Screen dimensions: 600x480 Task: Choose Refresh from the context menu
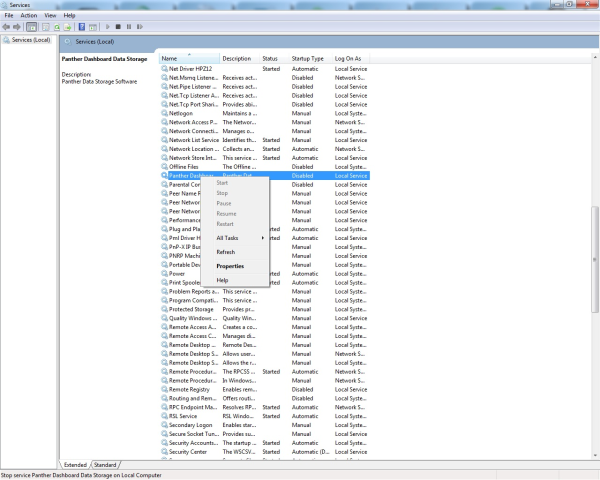point(226,252)
